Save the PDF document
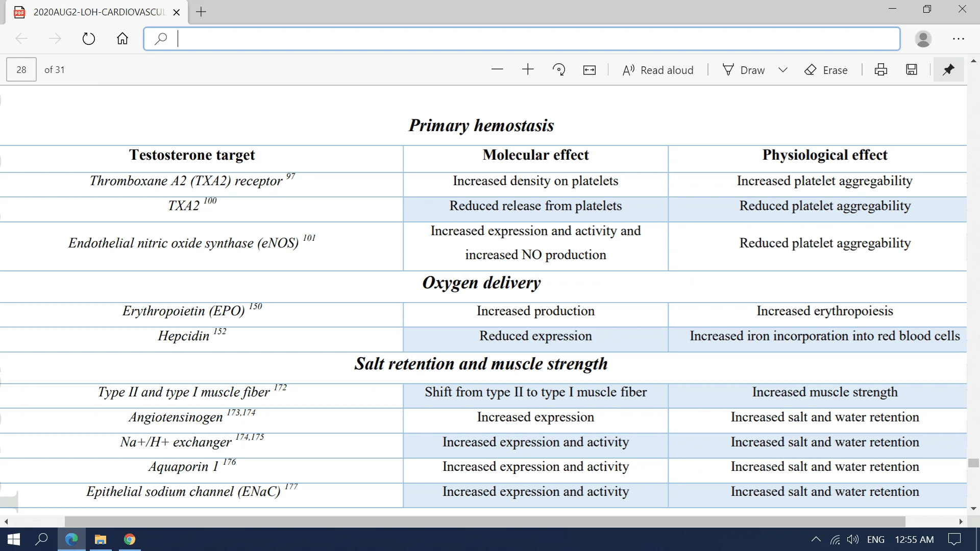The height and width of the screenshot is (551, 980). coord(912,70)
